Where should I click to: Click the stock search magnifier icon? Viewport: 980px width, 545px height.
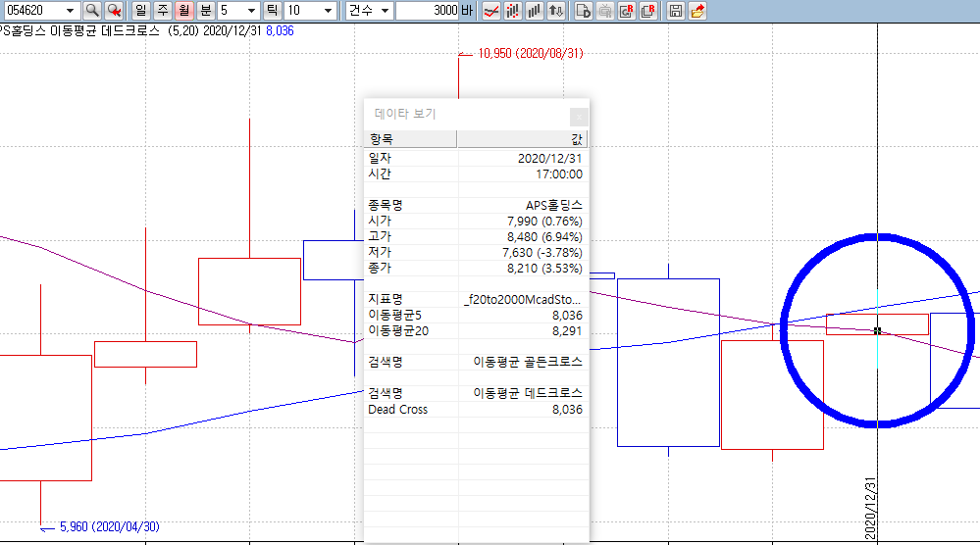coord(91,11)
